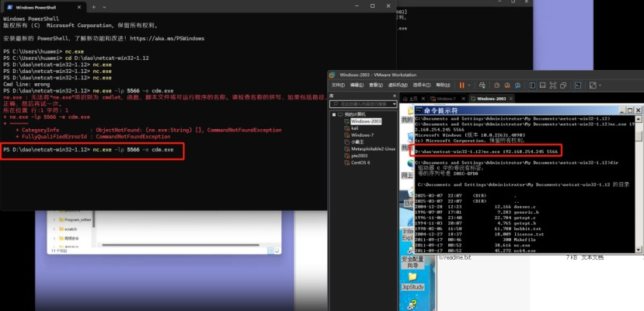This screenshot has width=644, height=311.
Task: Open the snapshot manager icon in VMware
Action: pos(517,85)
